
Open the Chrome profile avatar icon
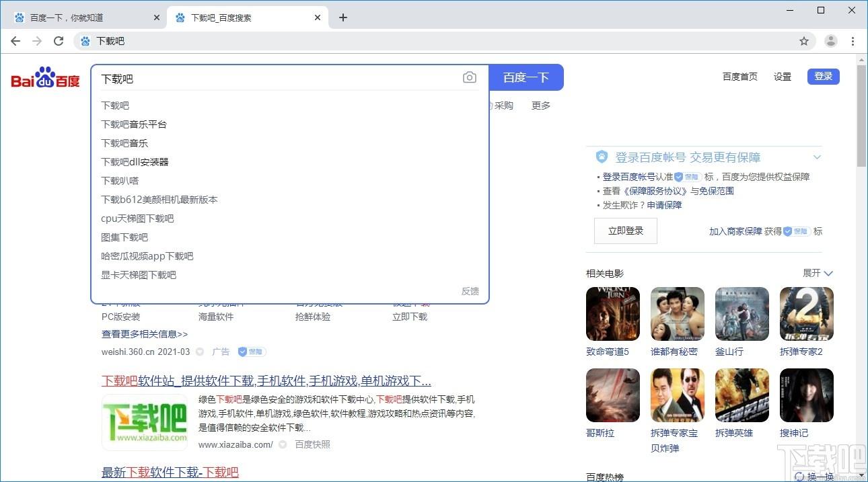831,41
